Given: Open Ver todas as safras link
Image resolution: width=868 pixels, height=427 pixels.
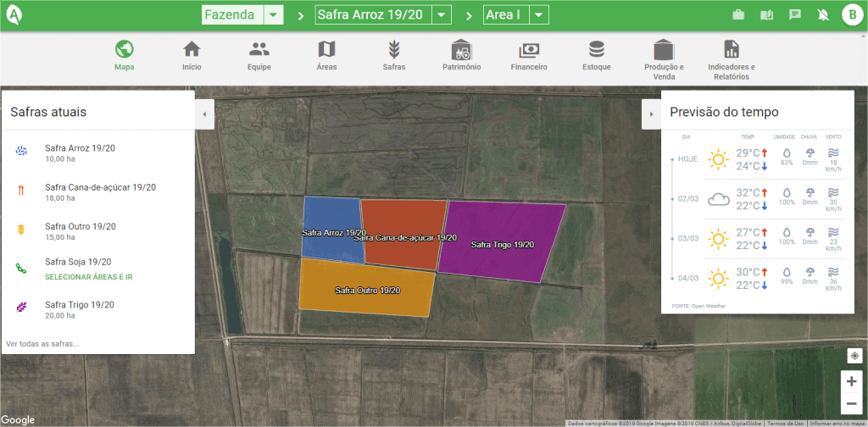Looking at the screenshot, I should [x=42, y=344].
